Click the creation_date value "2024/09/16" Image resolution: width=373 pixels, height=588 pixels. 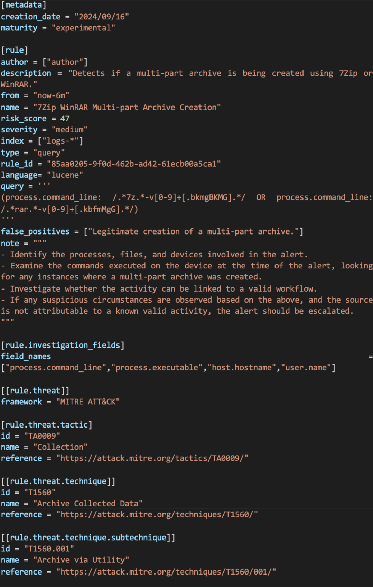[x=102, y=17]
